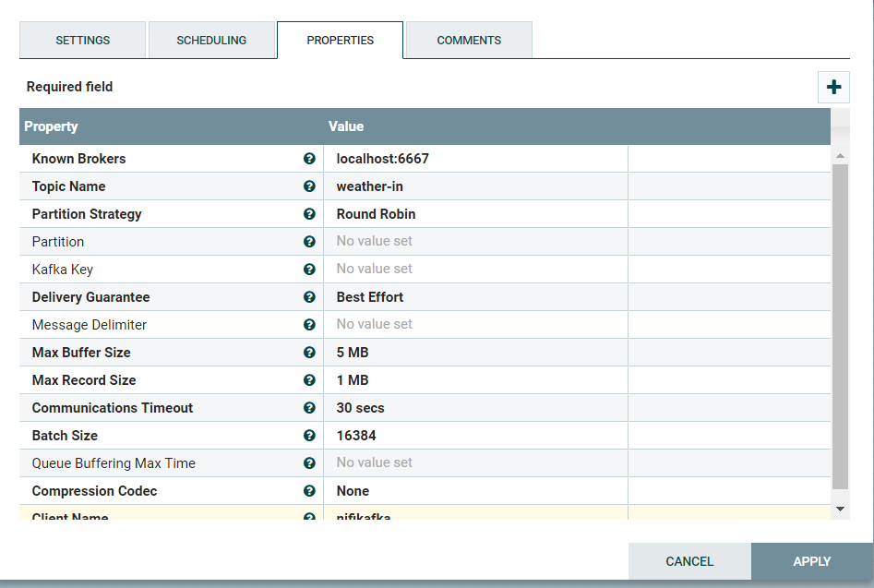Open Compression Codec None value dropdown

click(x=474, y=491)
